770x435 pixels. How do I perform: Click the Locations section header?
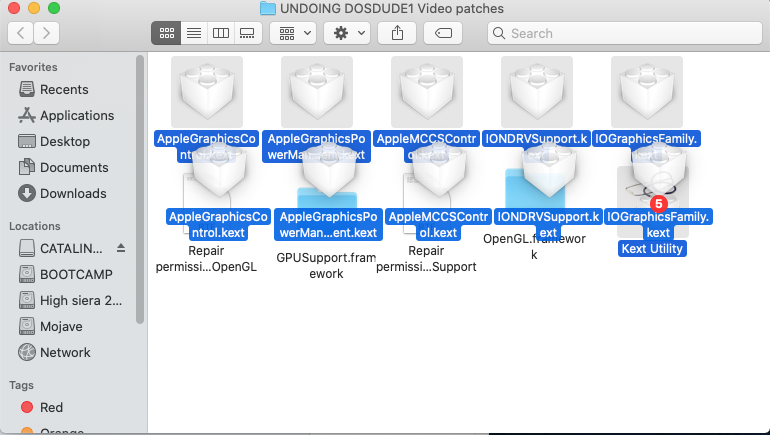tap(34, 226)
